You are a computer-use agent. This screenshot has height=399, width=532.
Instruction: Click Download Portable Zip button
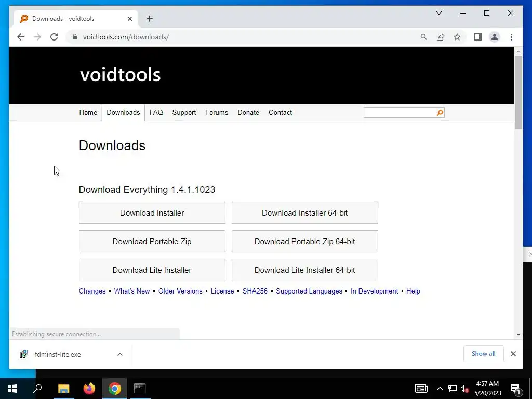point(152,241)
